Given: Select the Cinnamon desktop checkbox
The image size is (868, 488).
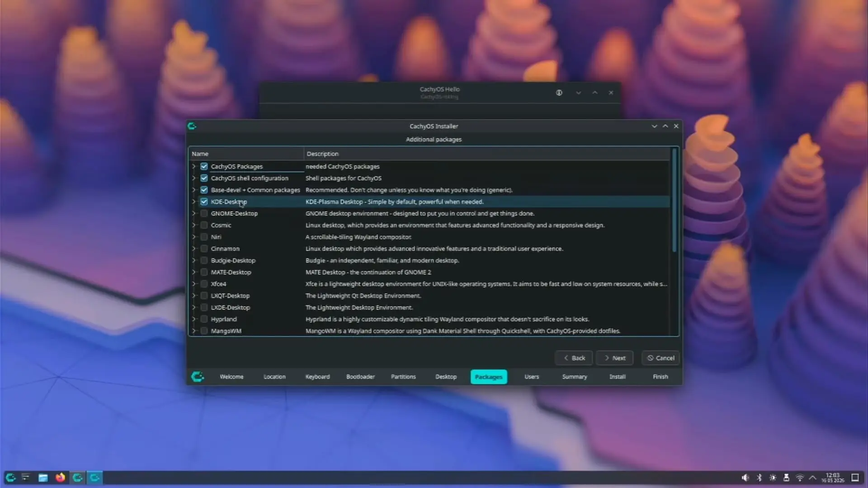Looking at the screenshot, I should [204, 249].
